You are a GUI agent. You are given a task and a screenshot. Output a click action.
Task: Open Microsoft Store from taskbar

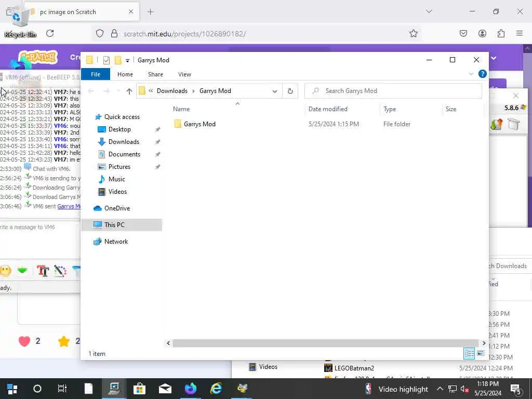139,389
